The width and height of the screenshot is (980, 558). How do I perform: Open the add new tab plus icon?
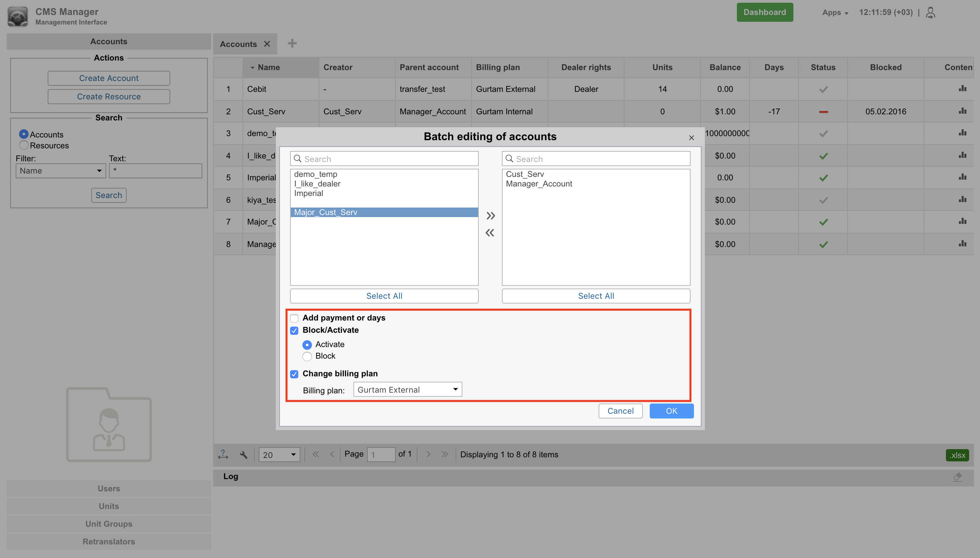tap(292, 43)
